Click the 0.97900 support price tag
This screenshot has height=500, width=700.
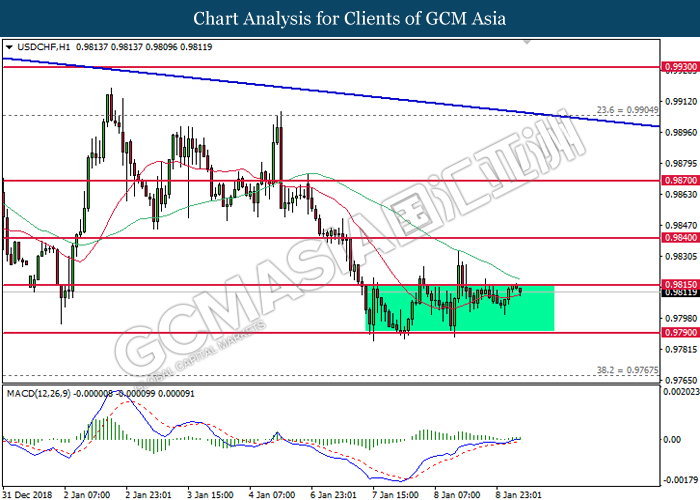[679, 332]
